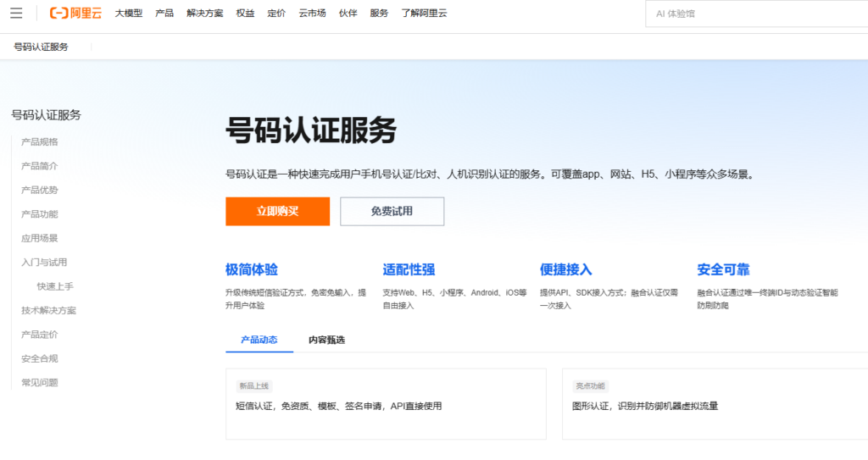Open the 权益 menu
The width and height of the screenshot is (868, 460).
click(245, 14)
